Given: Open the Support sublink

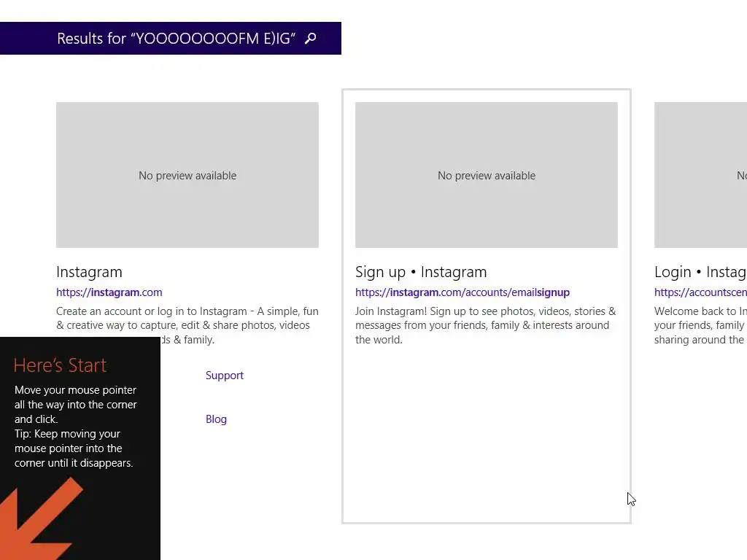Looking at the screenshot, I should tap(225, 376).
